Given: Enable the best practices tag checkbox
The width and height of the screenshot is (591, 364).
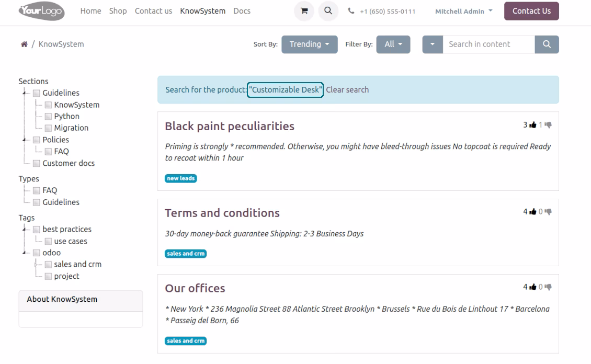Looking at the screenshot, I should click(37, 230).
